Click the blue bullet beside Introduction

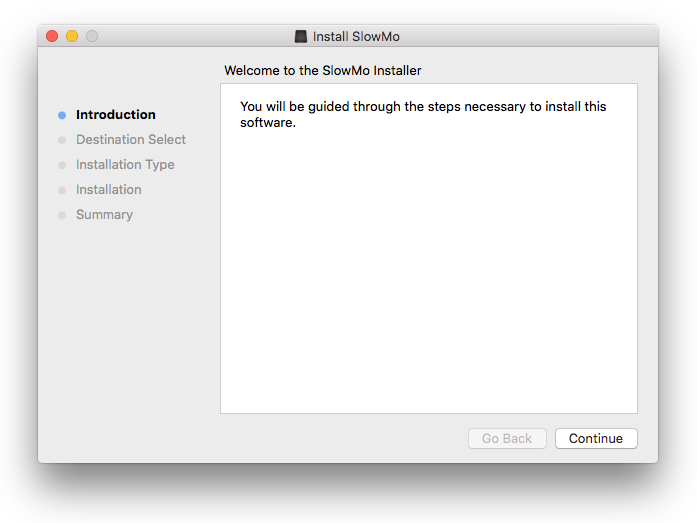point(62,115)
